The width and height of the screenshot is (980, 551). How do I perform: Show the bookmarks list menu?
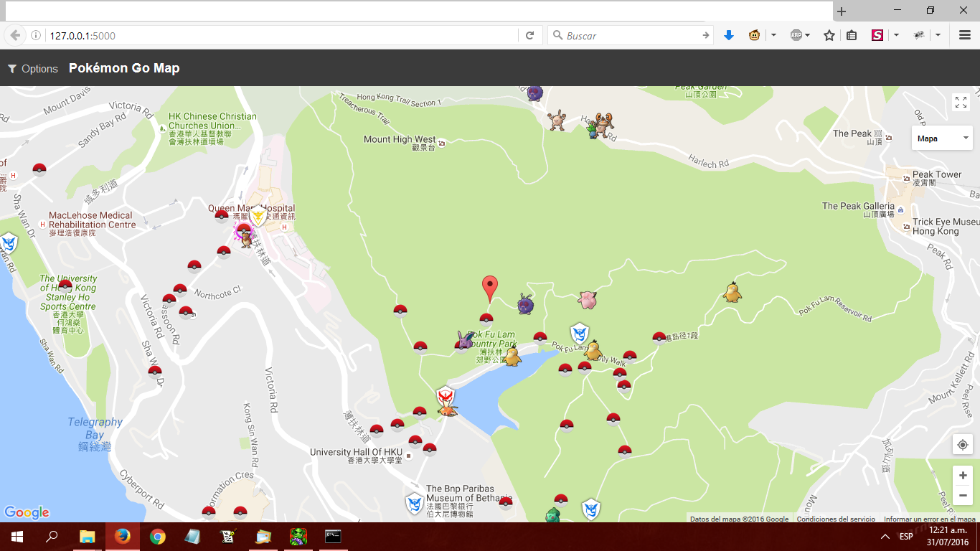852,35
